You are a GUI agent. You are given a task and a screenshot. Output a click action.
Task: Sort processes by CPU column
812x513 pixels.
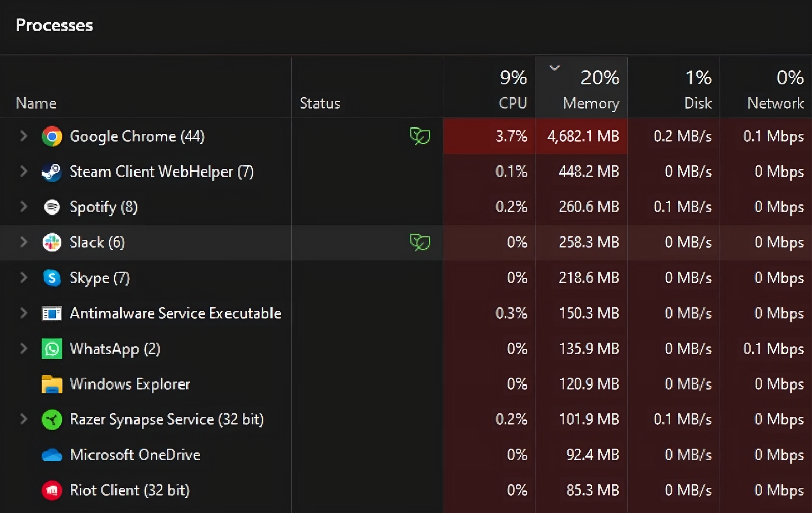pyautogui.click(x=489, y=88)
